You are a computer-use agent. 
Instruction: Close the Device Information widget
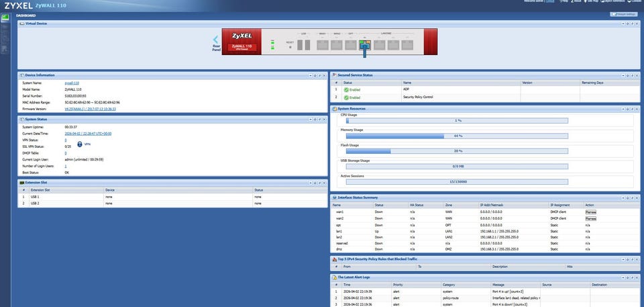click(x=324, y=75)
